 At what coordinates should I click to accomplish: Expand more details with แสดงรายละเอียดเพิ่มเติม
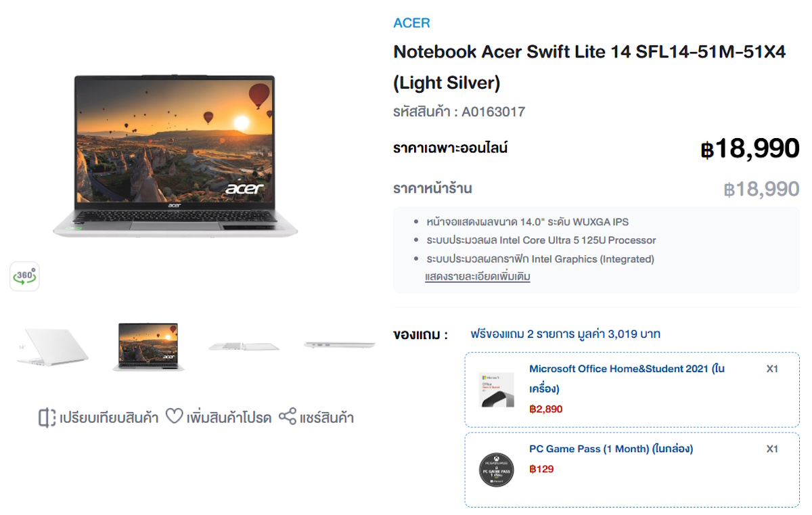pyautogui.click(x=477, y=277)
